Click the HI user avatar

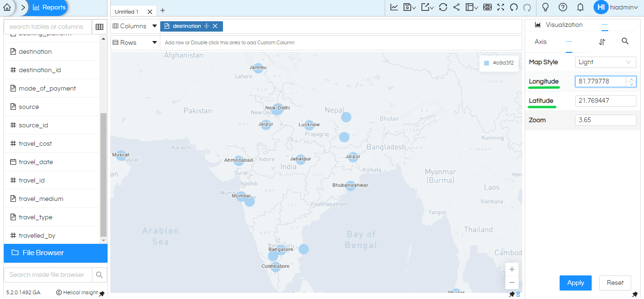click(601, 7)
